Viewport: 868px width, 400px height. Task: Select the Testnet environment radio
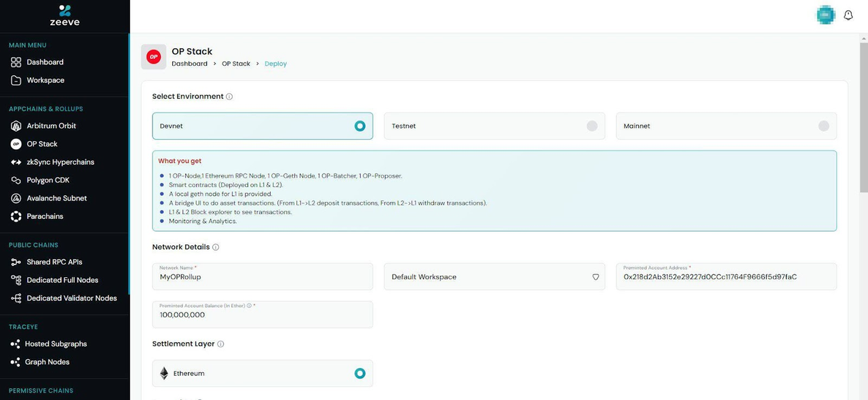coord(592,126)
